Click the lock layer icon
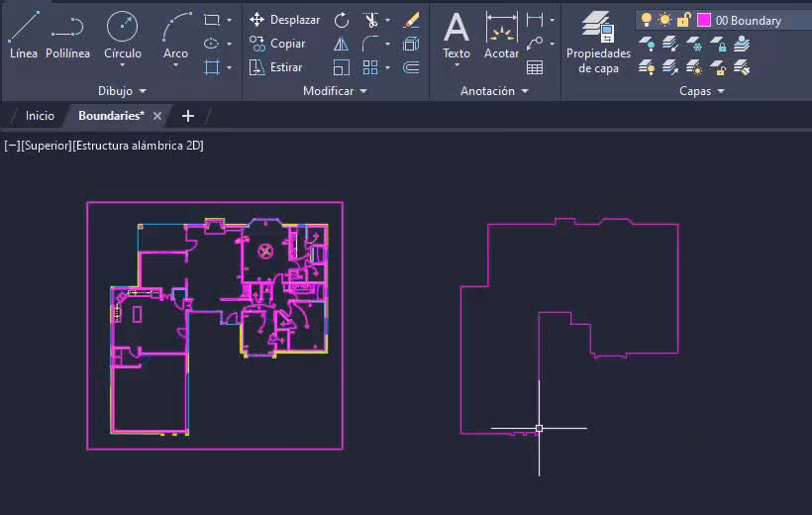Screen dimensions: 812x515 (x=718, y=44)
